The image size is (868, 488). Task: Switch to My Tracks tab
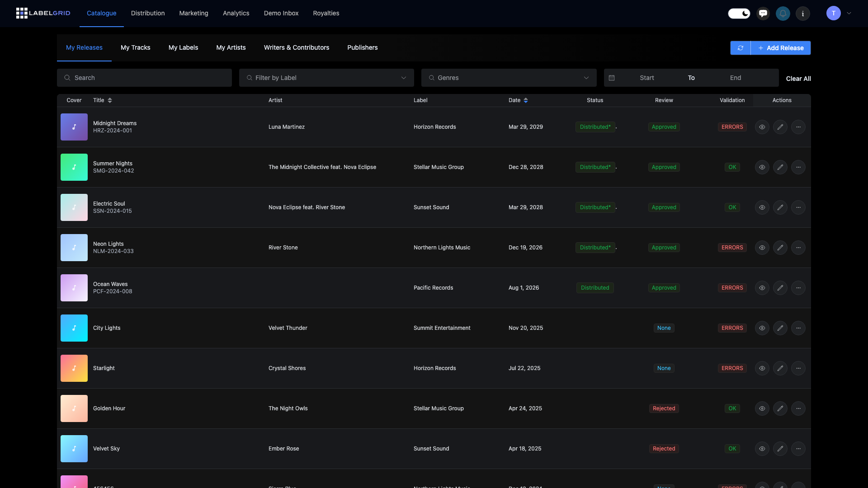coord(136,47)
